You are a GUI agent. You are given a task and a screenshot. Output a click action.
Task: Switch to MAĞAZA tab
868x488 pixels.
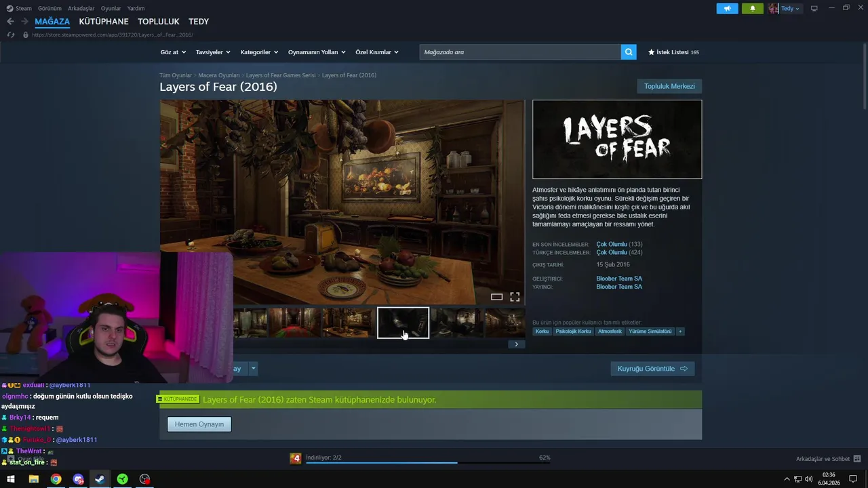(x=52, y=22)
